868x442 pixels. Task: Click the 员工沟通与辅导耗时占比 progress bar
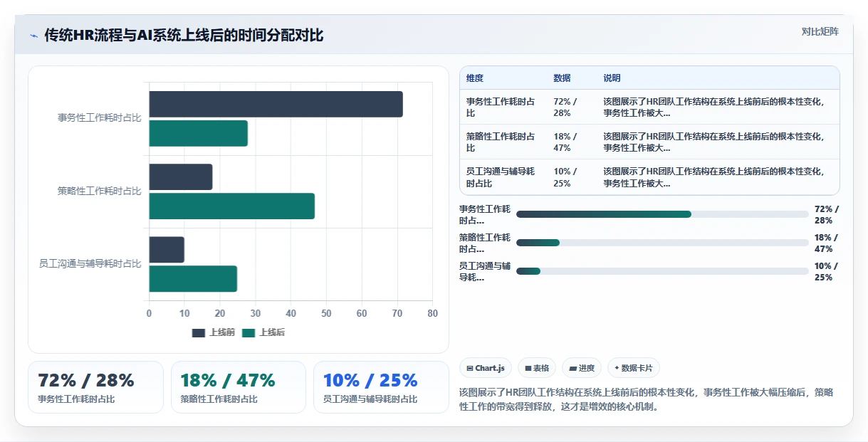coord(662,271)
